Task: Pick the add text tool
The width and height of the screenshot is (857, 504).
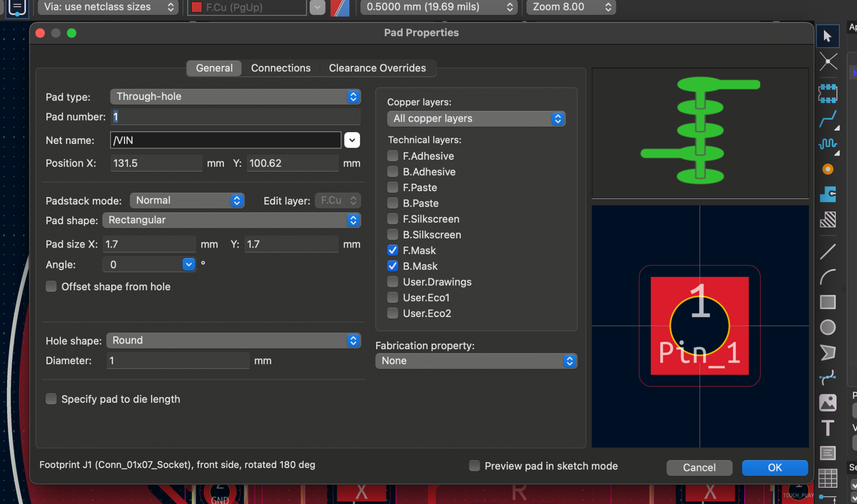Action: (827, 428)
